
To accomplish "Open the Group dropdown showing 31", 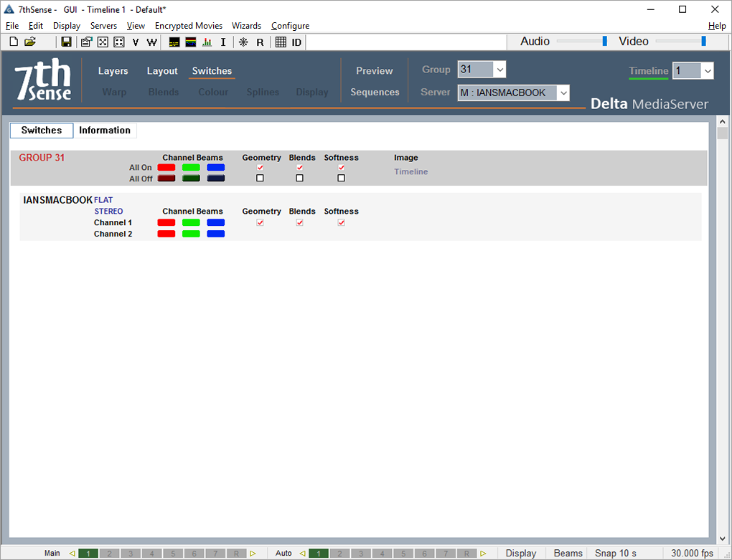I will [482, 70].
